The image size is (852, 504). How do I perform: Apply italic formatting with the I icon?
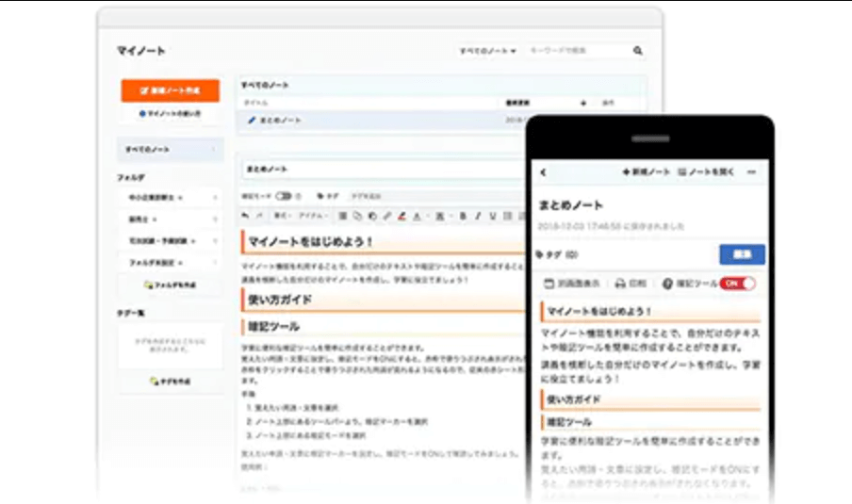click(478, 216)
